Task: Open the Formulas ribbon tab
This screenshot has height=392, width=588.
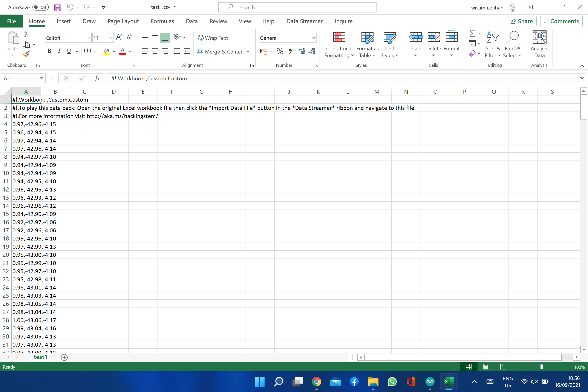Action: [x=162, y=21]
